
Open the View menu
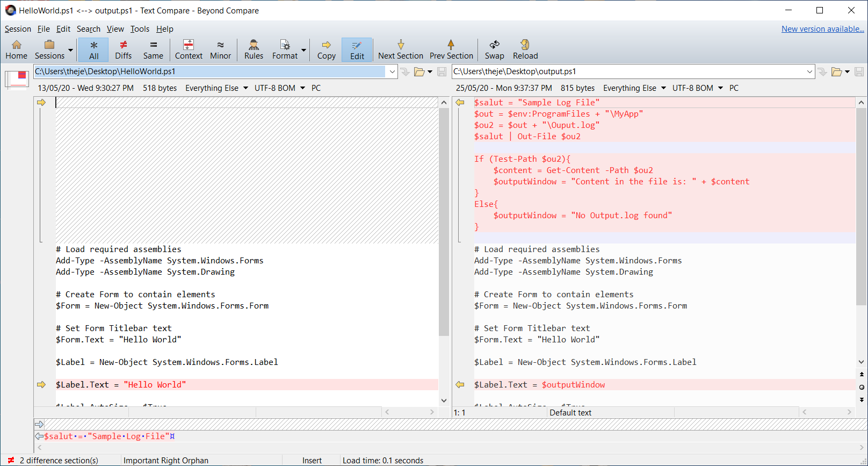tap(115, 29)
